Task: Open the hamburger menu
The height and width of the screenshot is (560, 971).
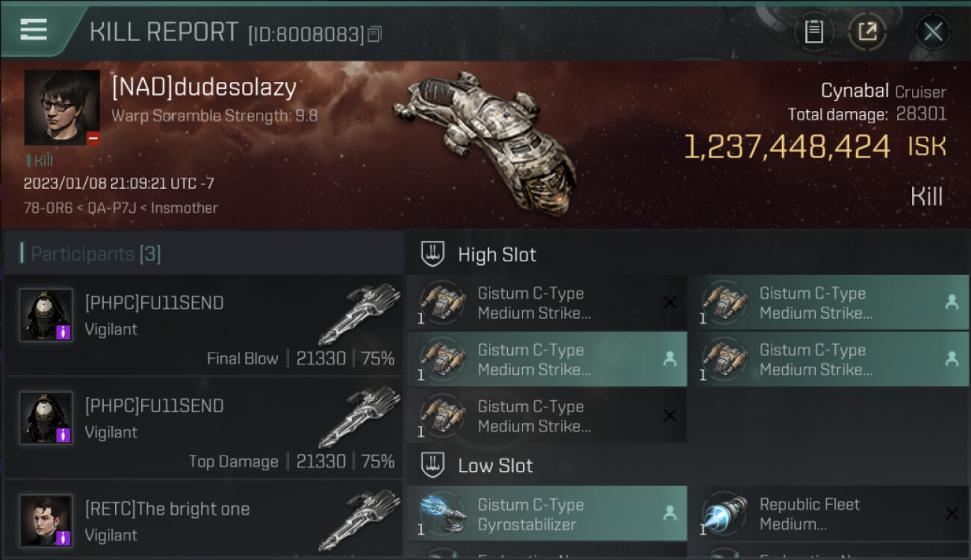Action: [x=34, y=30]
